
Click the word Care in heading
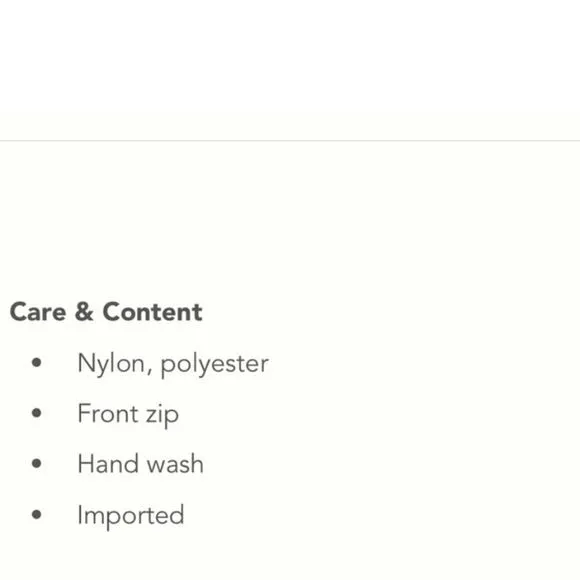pyautogui.click(x=38, y=312)
